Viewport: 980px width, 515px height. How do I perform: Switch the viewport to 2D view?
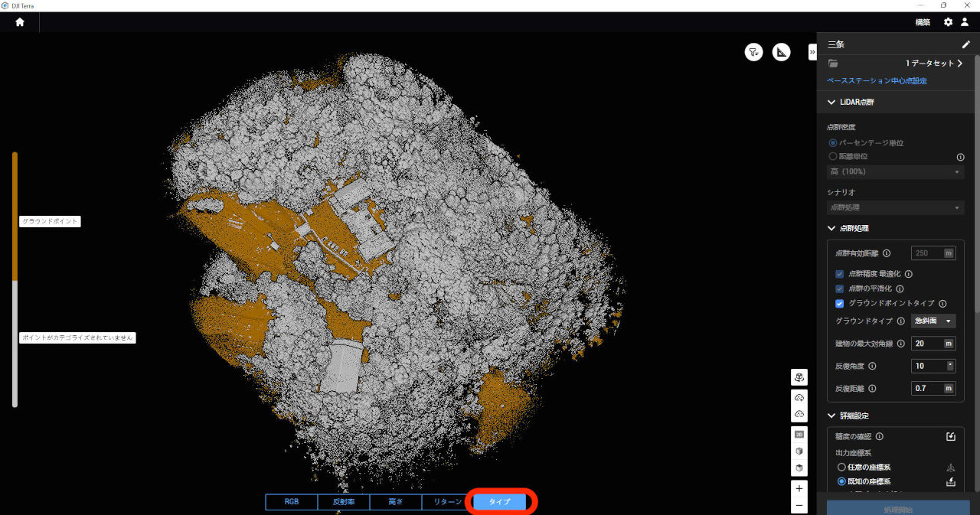point(799,434)
